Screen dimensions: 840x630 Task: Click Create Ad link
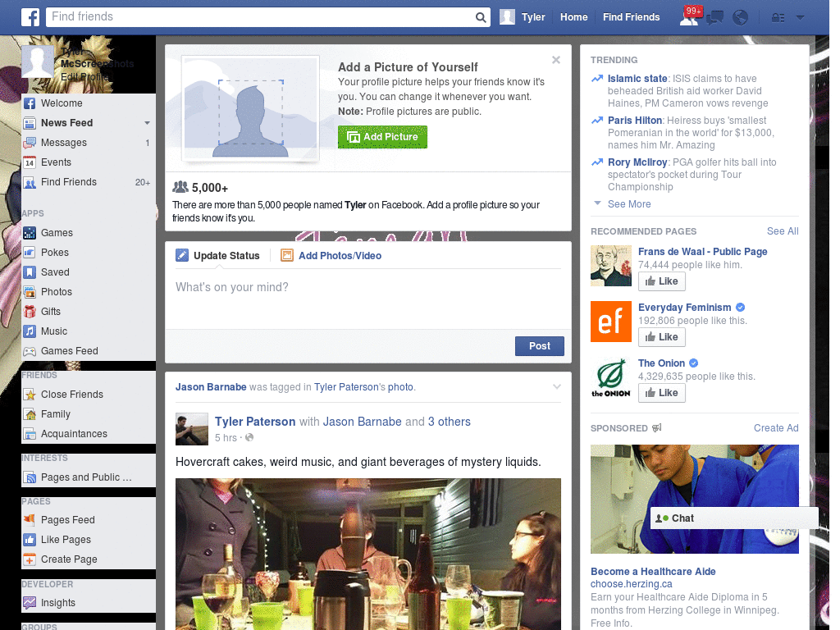coord(776,428)
